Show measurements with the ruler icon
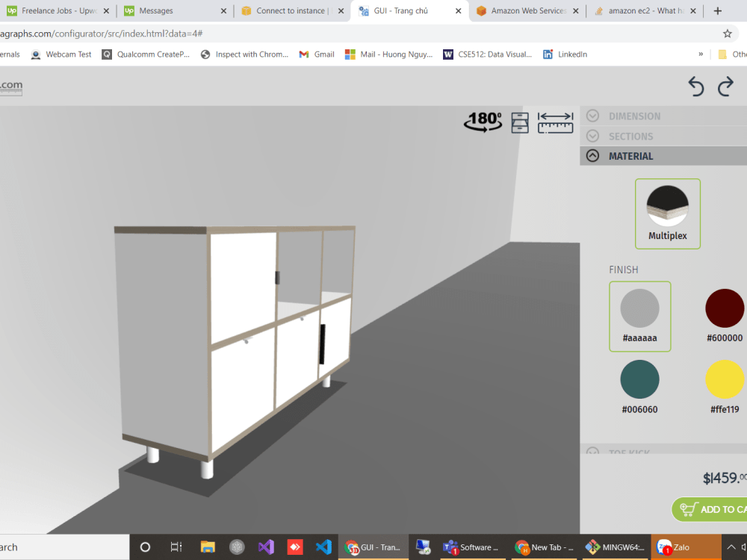The width and height of the screenshot is (747, 560). (555, 122)
